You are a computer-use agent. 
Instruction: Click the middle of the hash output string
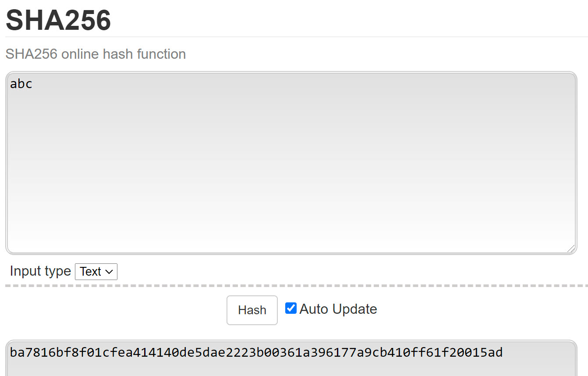coord(256,352)
